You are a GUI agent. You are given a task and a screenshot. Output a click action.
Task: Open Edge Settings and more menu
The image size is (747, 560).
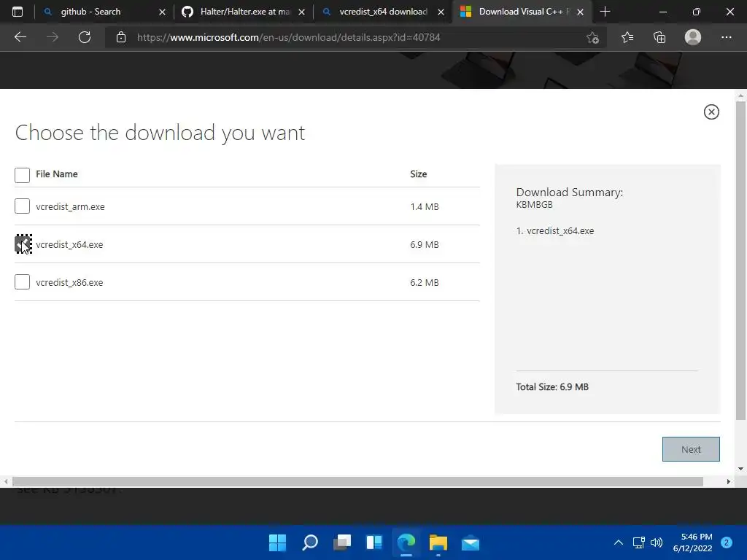click(726, 37)
